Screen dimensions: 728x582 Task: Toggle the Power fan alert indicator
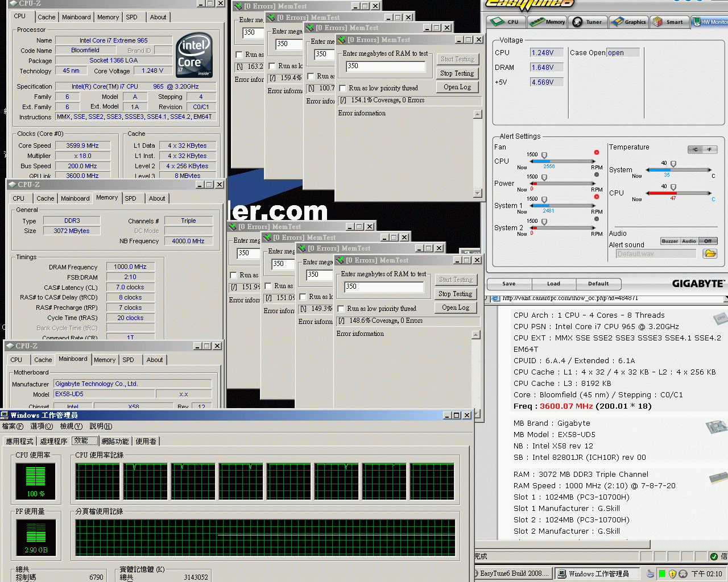[597, 174]
